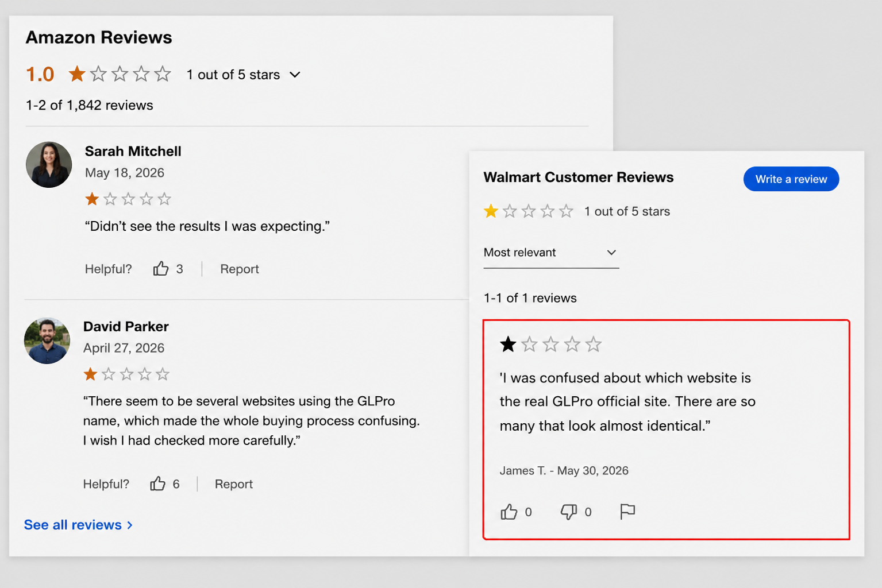Flag James T.'s Walmart review

(x=627, y=512)
